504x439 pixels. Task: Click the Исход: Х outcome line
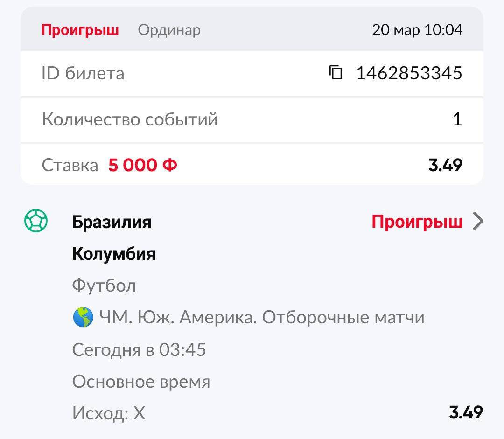tap(109, 413)
